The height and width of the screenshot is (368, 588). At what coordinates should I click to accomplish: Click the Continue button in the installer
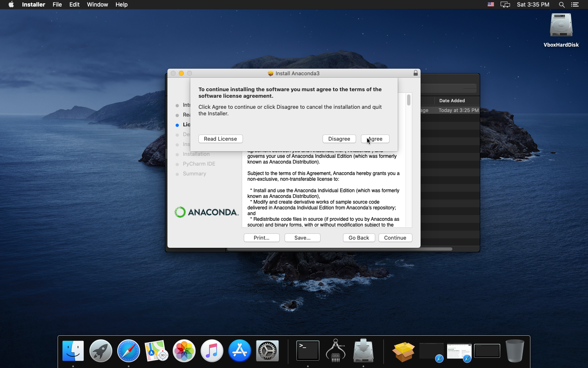tap(395, 238)
